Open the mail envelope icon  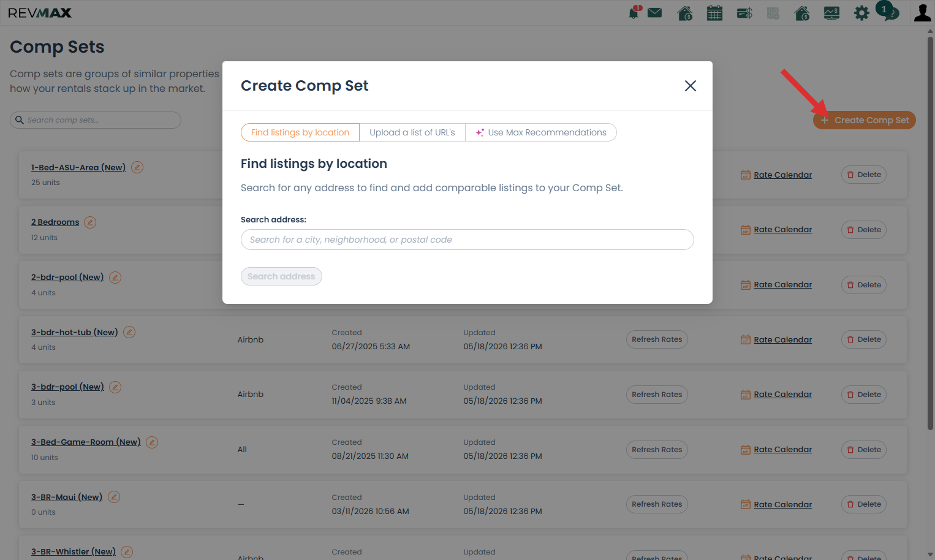(x=654, y=12)
